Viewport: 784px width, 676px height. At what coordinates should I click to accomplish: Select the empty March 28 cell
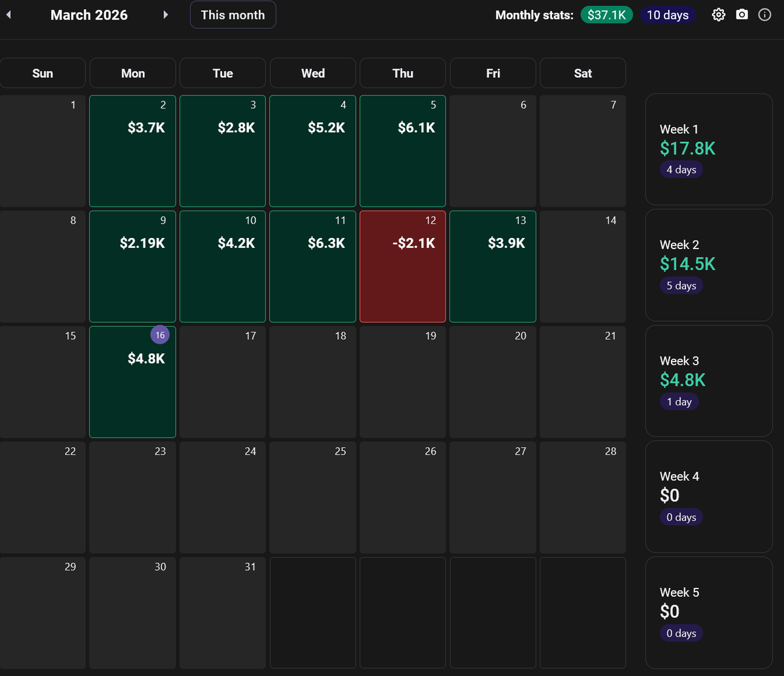tap(583, 498)
